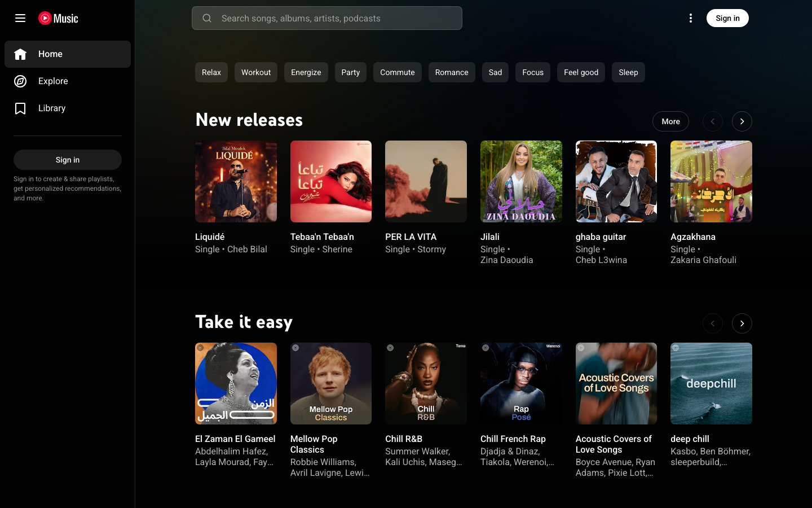The height and width of the screenshot is (508, 812).
Task: Open the ghaba guitar cover
Action: pos(616,181)
